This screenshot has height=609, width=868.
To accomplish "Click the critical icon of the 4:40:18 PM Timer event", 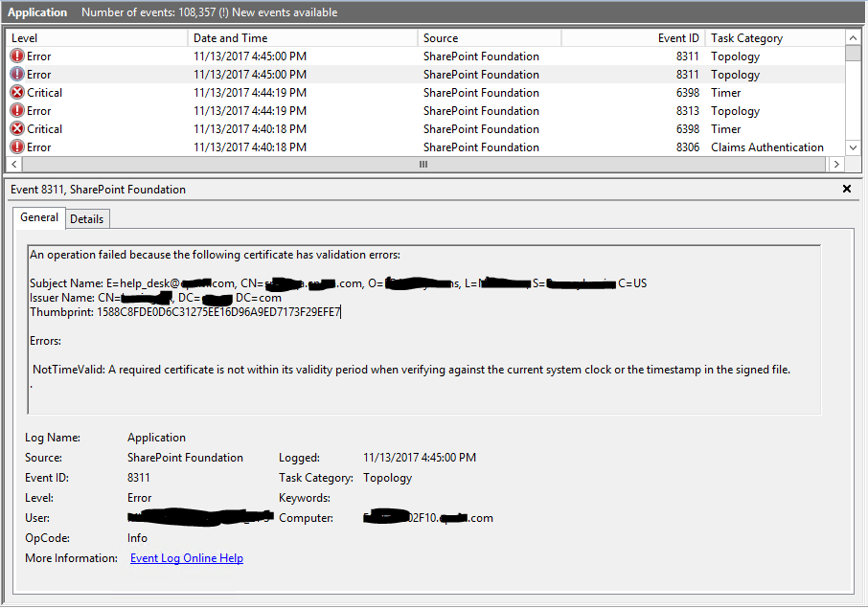I will click(x=17, y=129).
